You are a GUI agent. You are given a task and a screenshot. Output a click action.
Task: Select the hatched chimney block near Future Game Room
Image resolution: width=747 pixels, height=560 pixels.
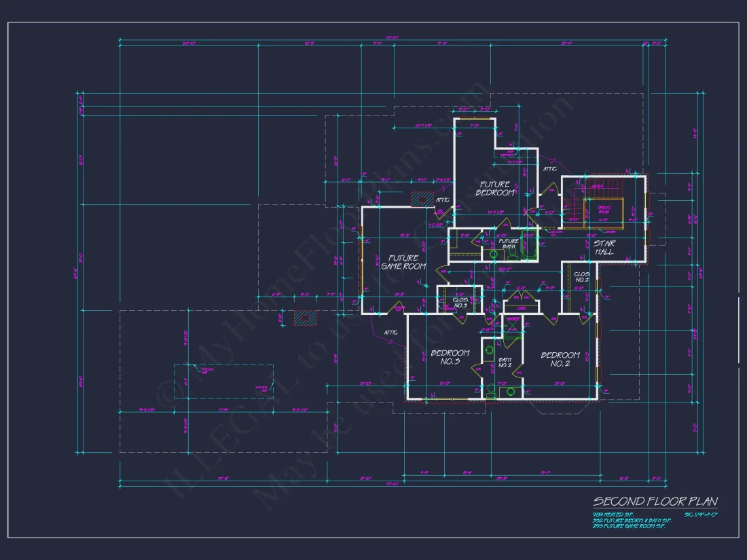(305, 317)
